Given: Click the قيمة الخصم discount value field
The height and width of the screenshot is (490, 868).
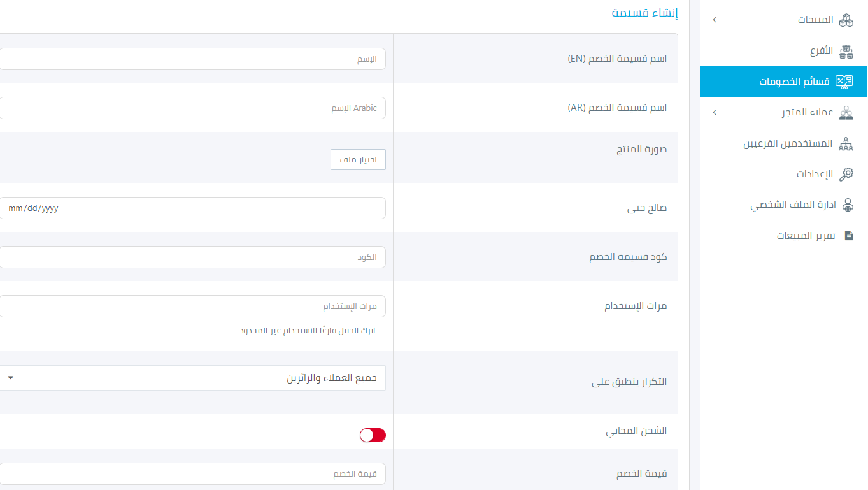Looking at the screenshot, I should [192, 473].
